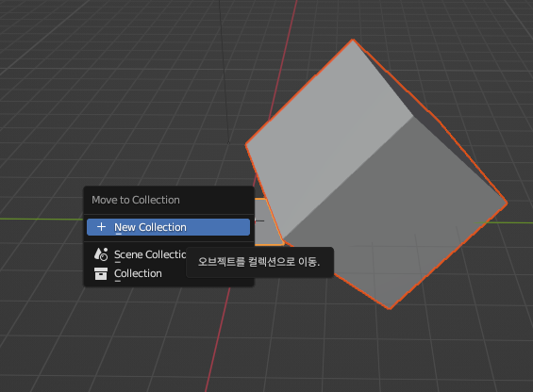Click the Move to Collection title

coord(136,200)
